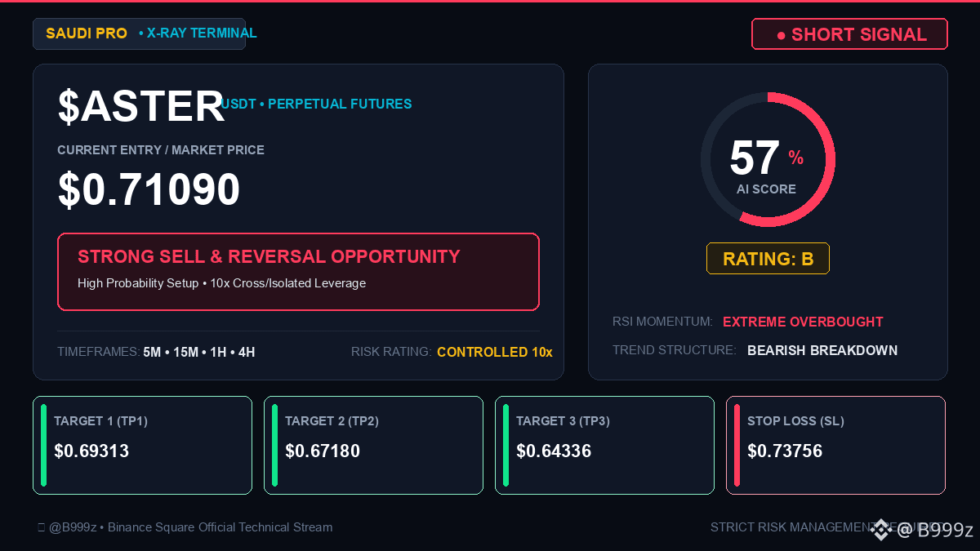The width and height of the screenshot is (980, 551).
Task: Click STRONG SELL & REVERSAL OPPORTUNITY banner
Action: (298, 272)
